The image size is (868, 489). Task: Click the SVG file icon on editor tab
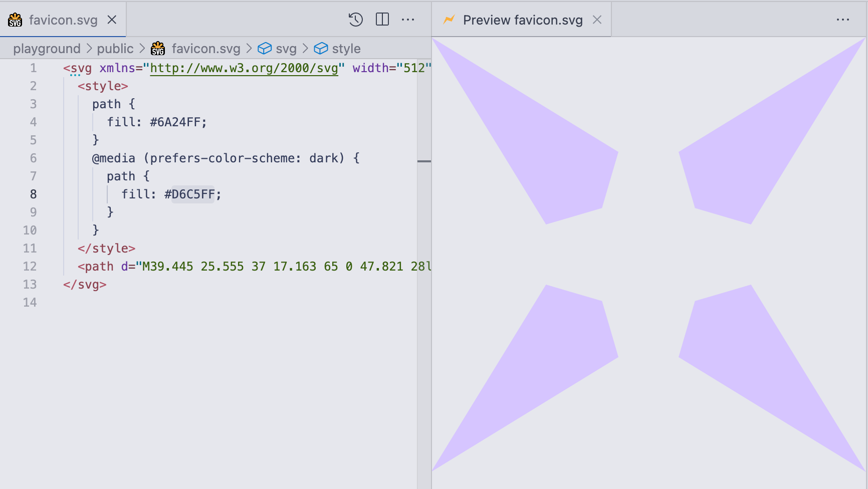(x=15, y=20)
